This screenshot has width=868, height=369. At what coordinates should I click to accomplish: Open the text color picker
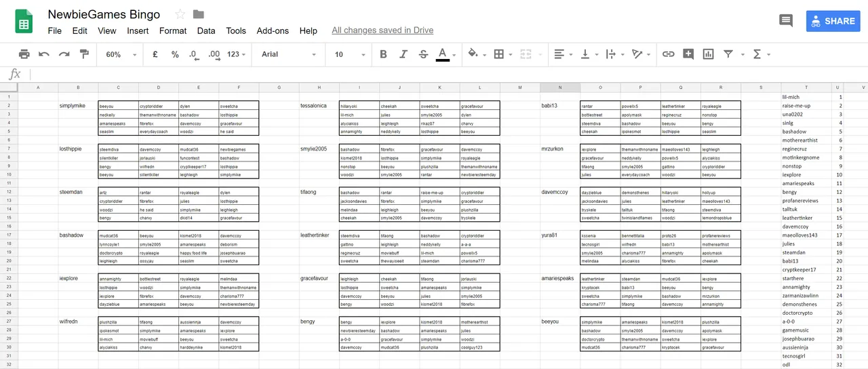point(443,54)
